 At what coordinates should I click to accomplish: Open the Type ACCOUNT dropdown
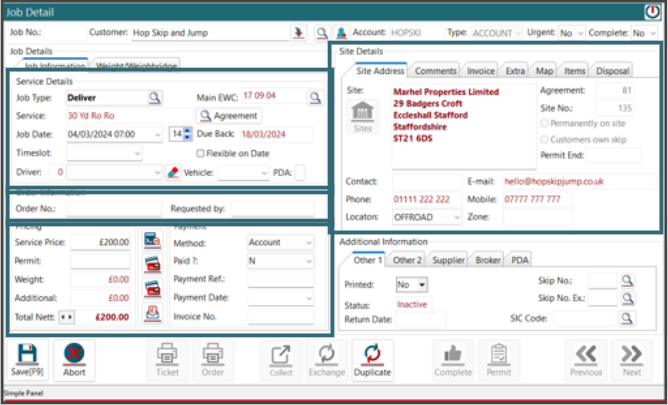point(497,33)
